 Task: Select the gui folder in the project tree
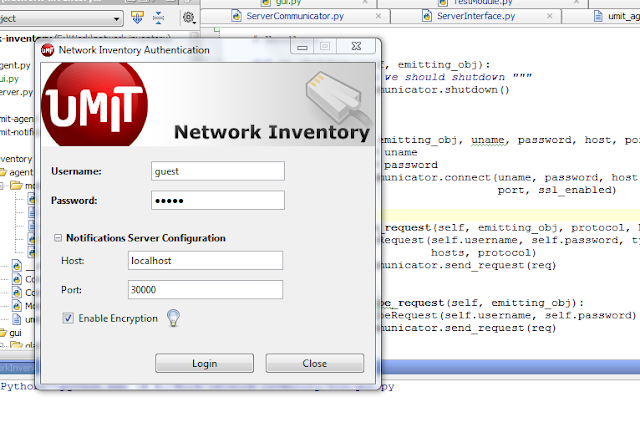coord(15,333)
